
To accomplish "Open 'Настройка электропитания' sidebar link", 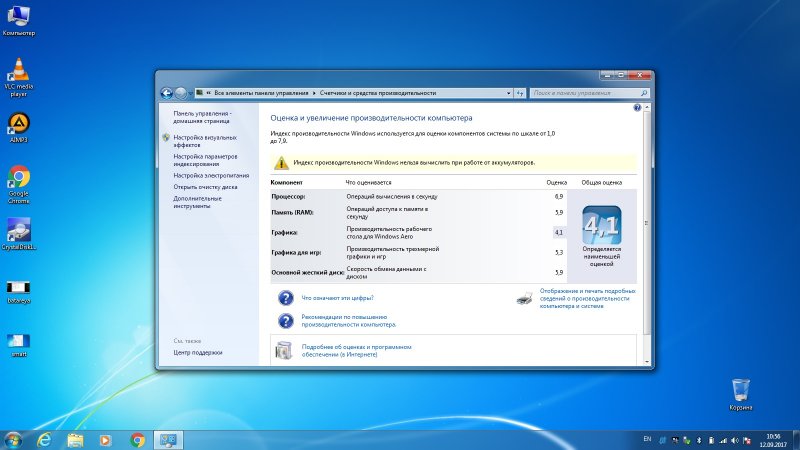I will tap(210, 175).
